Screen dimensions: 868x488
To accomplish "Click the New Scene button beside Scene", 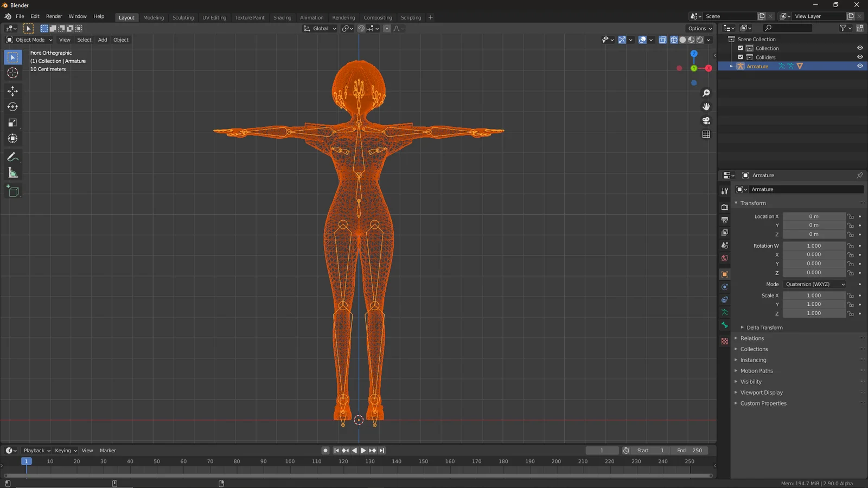I will click(x=761, y=16).
